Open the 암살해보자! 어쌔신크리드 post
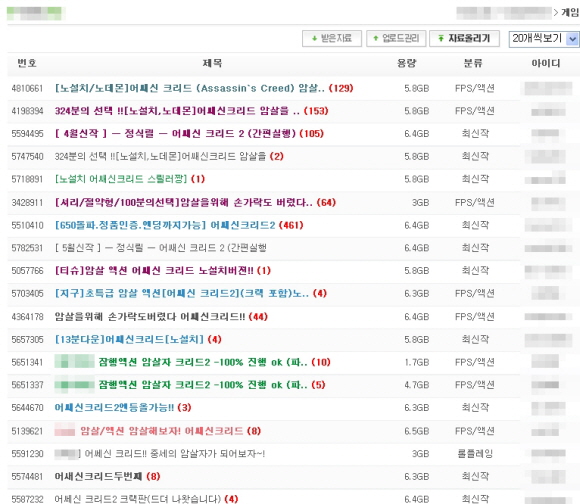The height and width of the screenshot is (504, 580). tap(162, 431)
